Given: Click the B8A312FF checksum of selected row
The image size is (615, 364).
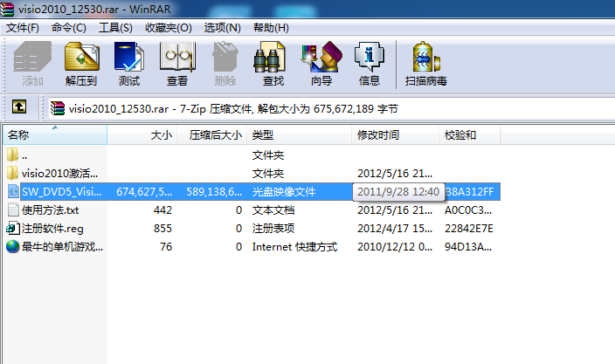Looking at the screenshot, I should click(x=470, y=191).
